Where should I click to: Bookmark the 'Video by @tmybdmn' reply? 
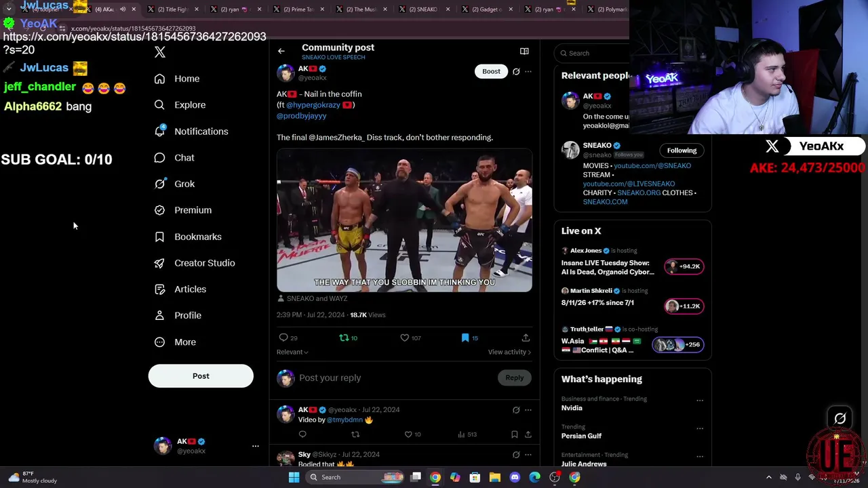click(x=515, y=434)
